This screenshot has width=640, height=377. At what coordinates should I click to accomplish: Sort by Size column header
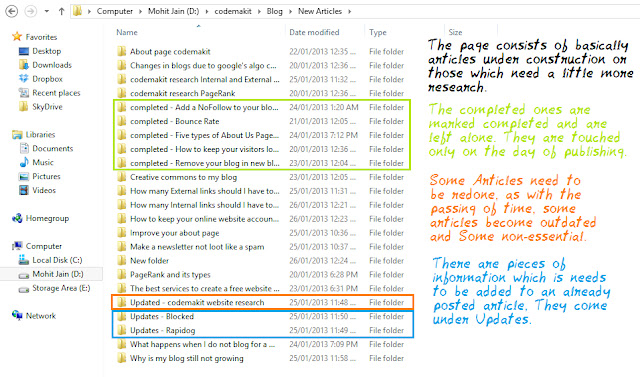click(x=455, y=32)
